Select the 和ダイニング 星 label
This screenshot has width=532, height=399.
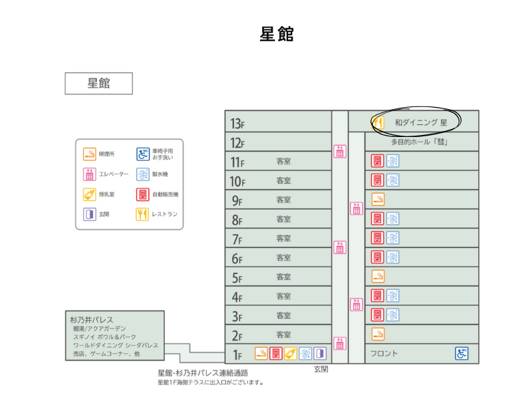coord(420,122)
